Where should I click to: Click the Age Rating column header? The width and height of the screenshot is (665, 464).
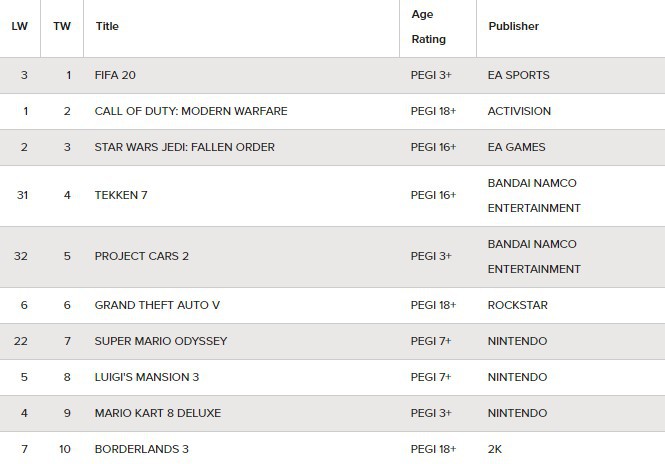428,26
